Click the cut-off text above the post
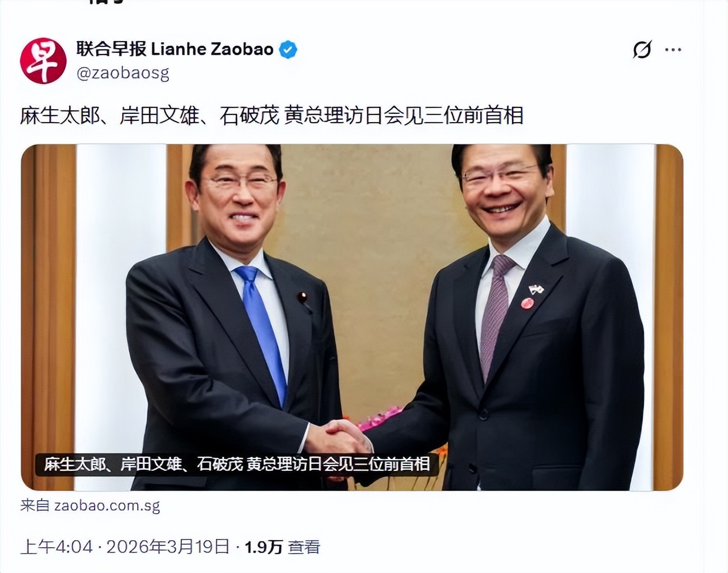Screen dimensions: 728x573 tap(107, 2)
